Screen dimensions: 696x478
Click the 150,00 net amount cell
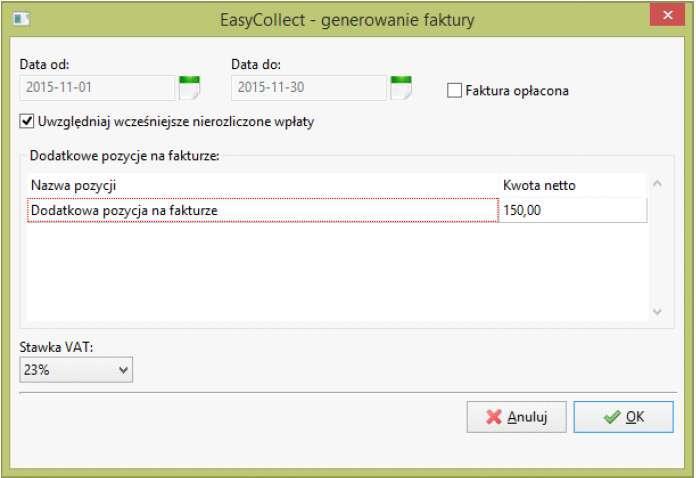(x=573, y=210)
